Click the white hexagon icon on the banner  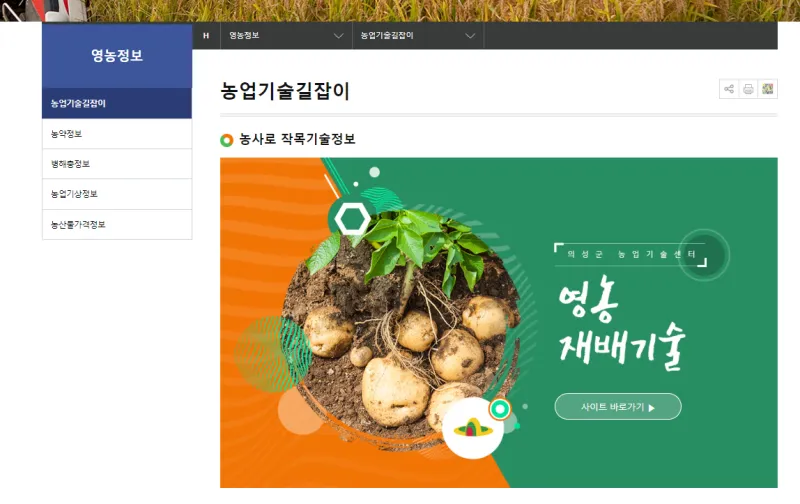point(353,219)
